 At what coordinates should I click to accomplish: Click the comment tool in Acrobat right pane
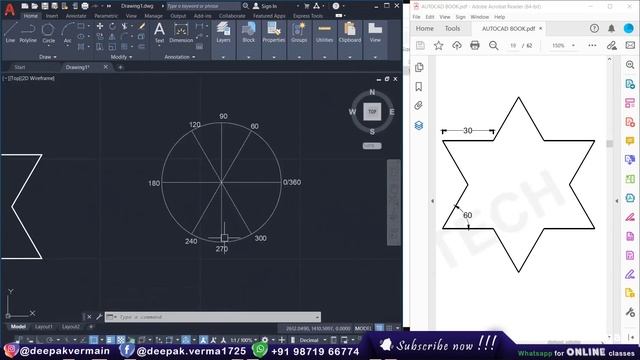coord(630,141)
